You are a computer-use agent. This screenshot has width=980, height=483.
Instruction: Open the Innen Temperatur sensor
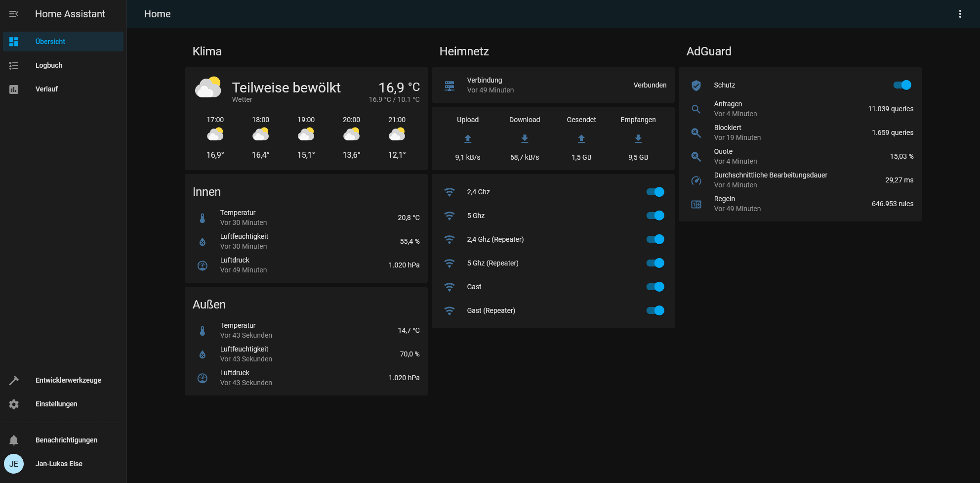306,218
